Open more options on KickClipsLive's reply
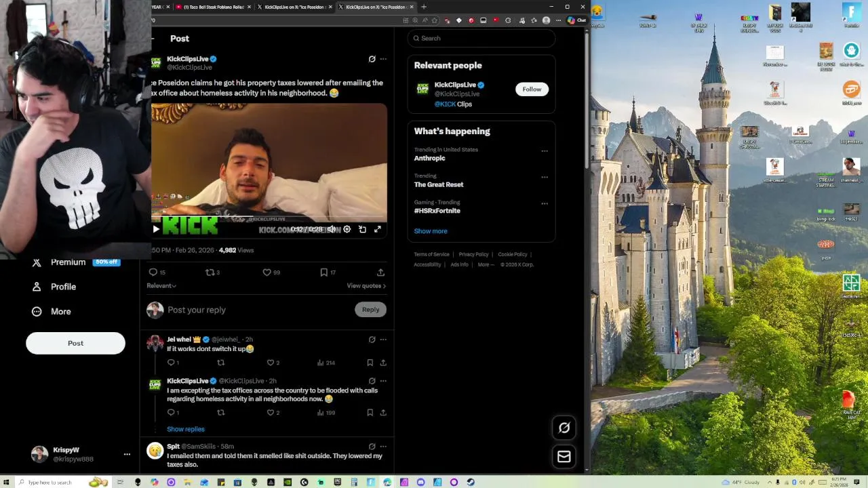 pos(383,381)
